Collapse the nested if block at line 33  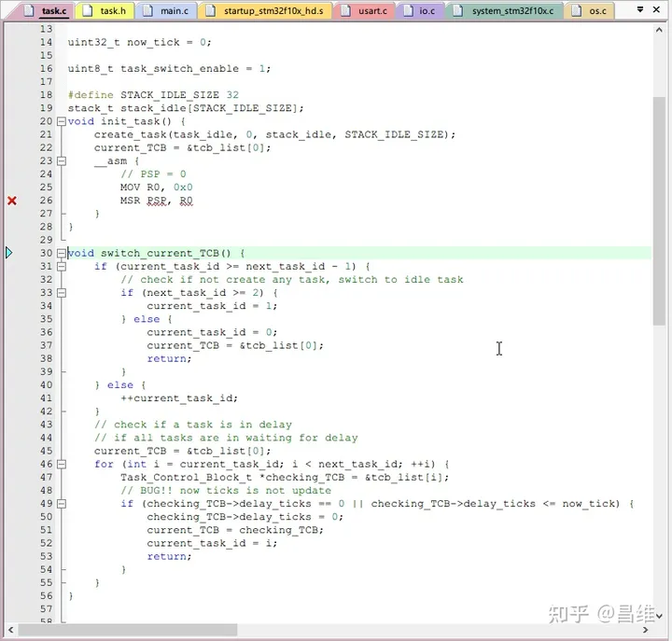coord(62,293)
